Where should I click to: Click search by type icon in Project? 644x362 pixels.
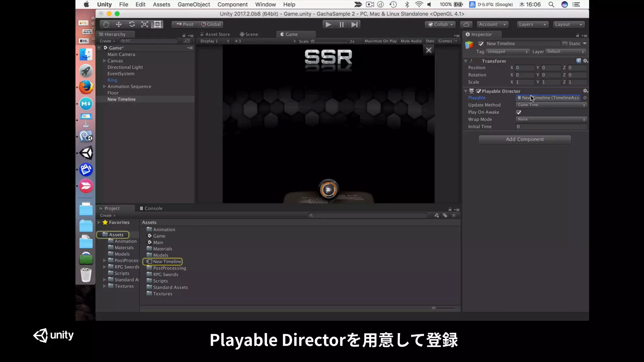click(436, 215)
